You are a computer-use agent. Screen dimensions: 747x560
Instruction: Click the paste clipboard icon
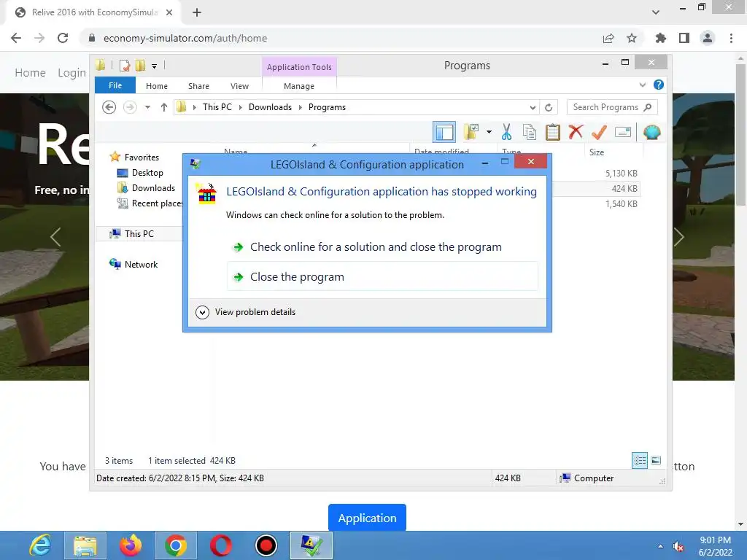[x=553, y=132]
